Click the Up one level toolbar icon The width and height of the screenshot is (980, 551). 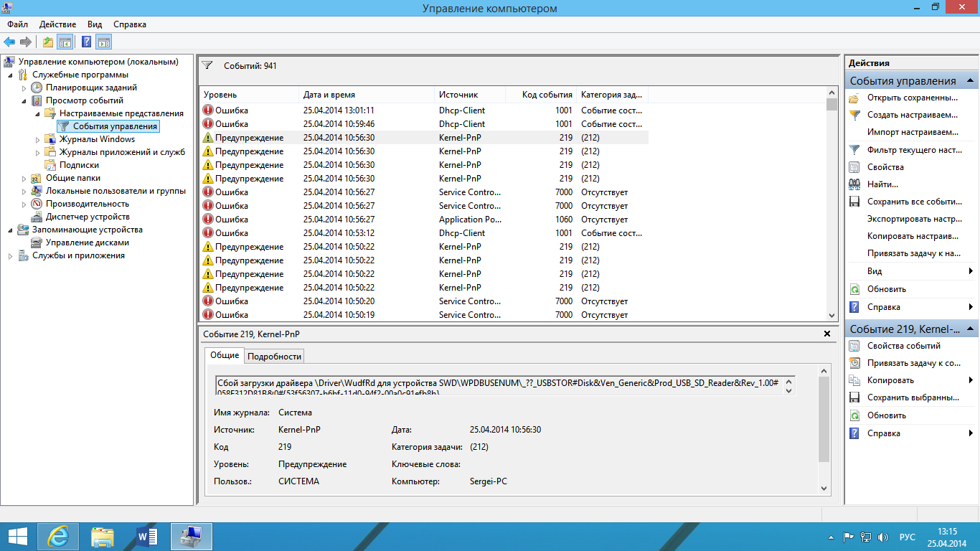47,42
